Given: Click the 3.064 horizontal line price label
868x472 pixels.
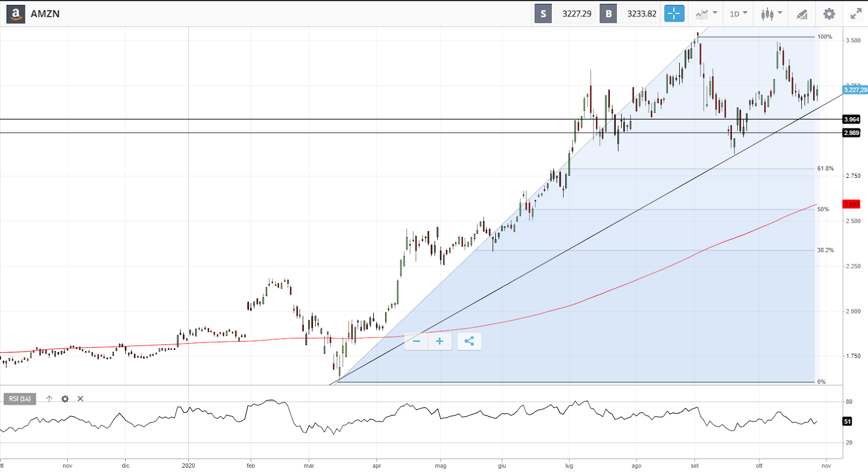Looking at the screenshot, I should click(x=851, y=119).
